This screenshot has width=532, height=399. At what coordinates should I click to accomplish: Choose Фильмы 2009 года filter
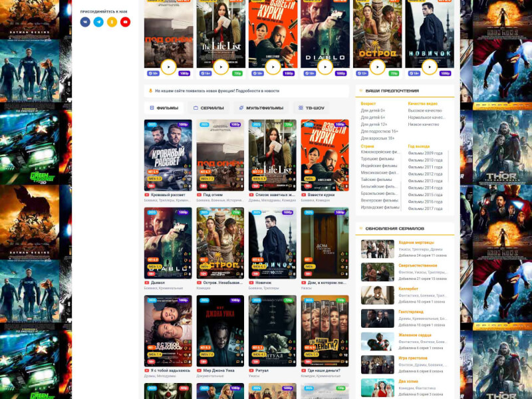pyautogui.click(x=425, y=154)
